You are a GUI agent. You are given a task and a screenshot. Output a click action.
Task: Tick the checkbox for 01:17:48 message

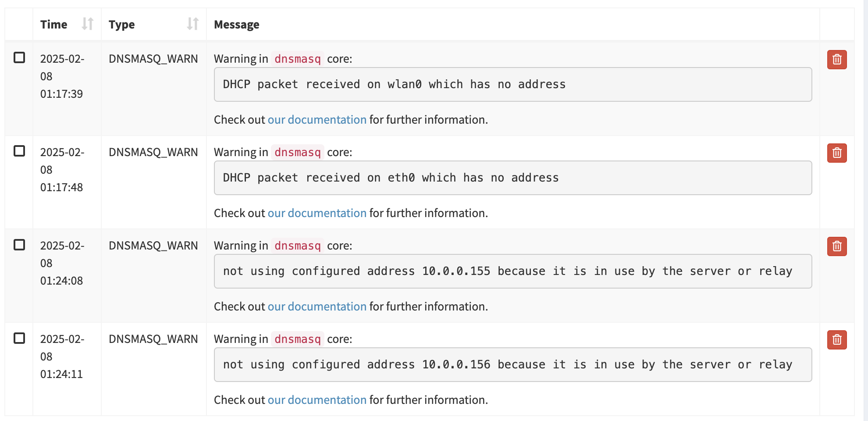click(x=19, y=151)
